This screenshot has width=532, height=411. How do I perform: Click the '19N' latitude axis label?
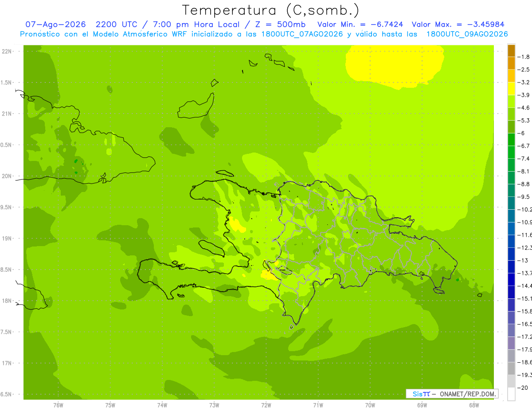pyautogui.click(x=7, y=239)
